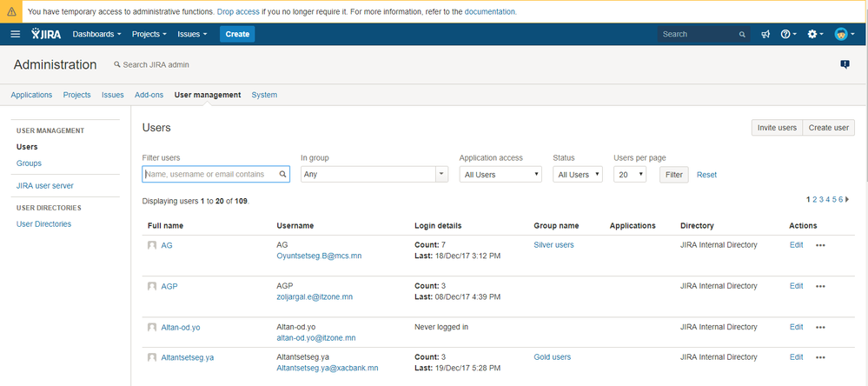868x386 pixels.
Task: Click the Search JIRA admin magnifier icon
Action: (116, 65)
